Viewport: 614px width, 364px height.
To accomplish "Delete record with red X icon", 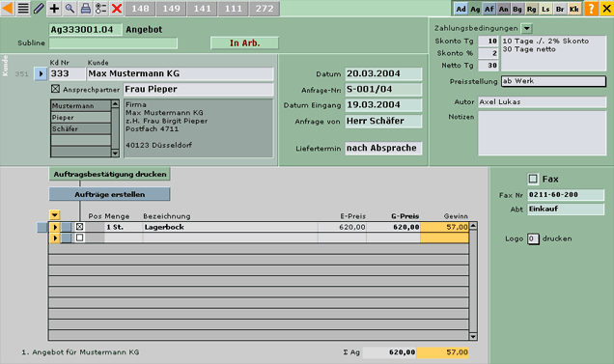I will [x=117, y=9].
